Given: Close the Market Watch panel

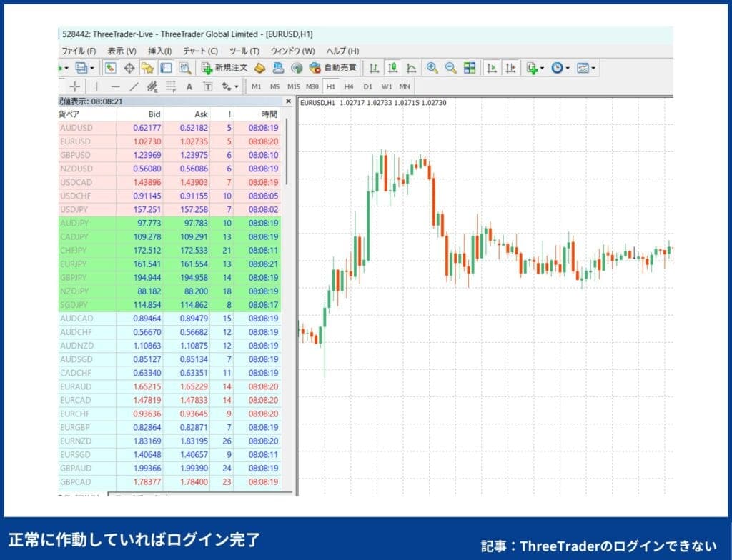Looking at the screenshot, I should tap(289, 101).
